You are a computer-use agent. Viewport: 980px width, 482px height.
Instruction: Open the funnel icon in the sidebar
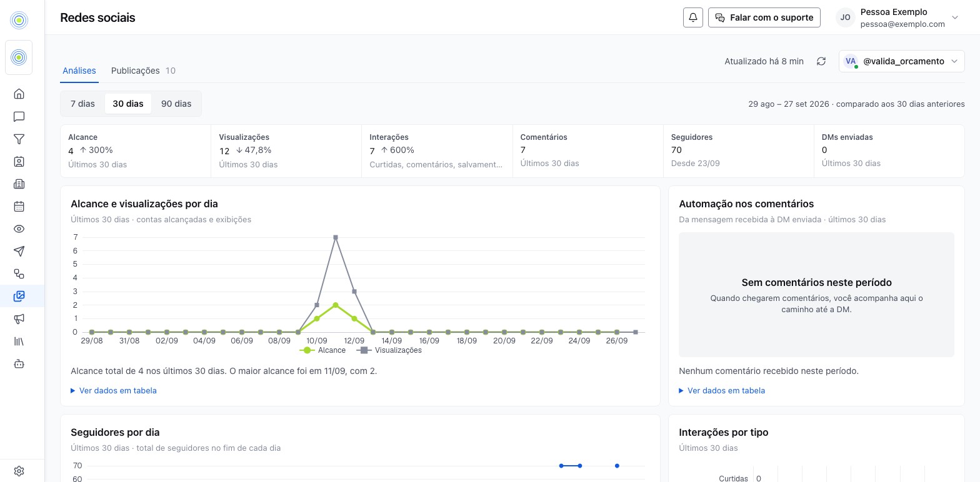coord(19,139)
